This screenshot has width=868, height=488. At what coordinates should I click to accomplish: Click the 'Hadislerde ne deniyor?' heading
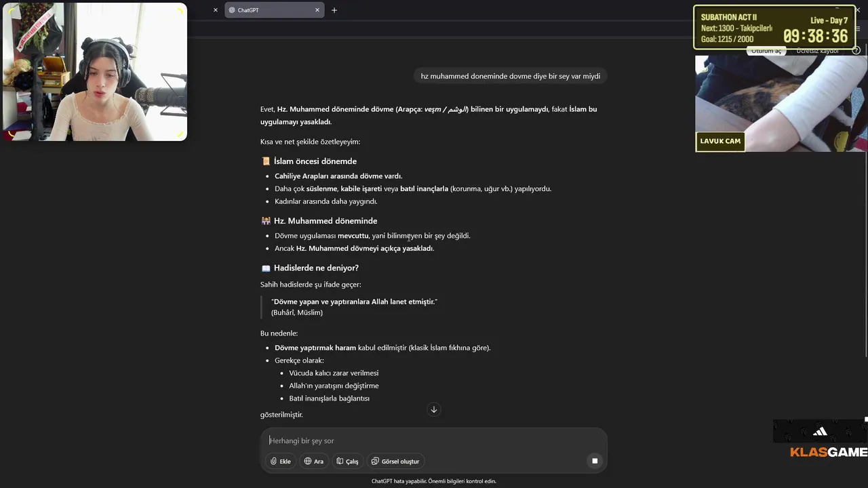316,268
